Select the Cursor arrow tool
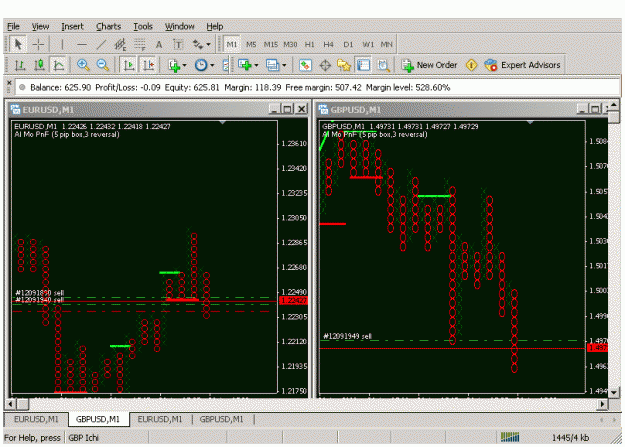Screen dimensions: 625x447 coord(18,44)
